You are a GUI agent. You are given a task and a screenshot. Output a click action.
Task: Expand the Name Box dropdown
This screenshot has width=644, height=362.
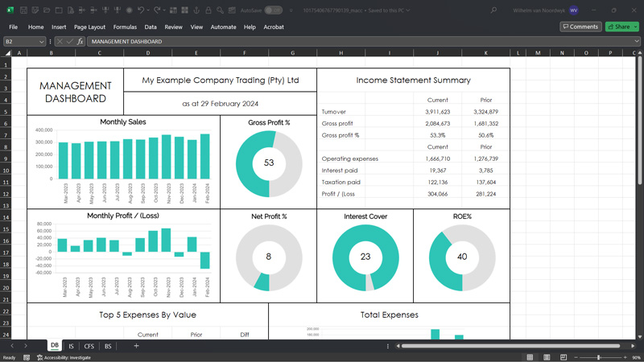click(42, 42)
